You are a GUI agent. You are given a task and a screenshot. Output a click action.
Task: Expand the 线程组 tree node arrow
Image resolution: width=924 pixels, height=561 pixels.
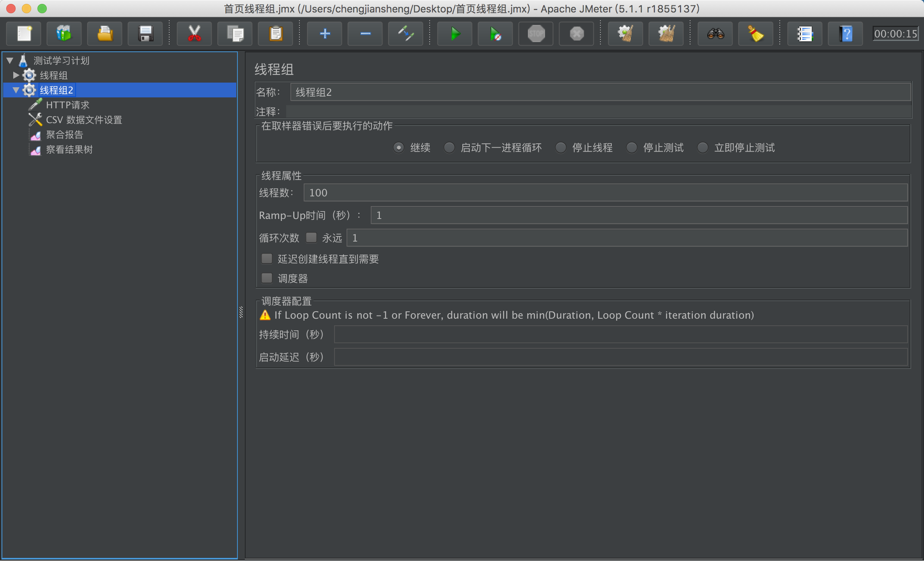16,75
